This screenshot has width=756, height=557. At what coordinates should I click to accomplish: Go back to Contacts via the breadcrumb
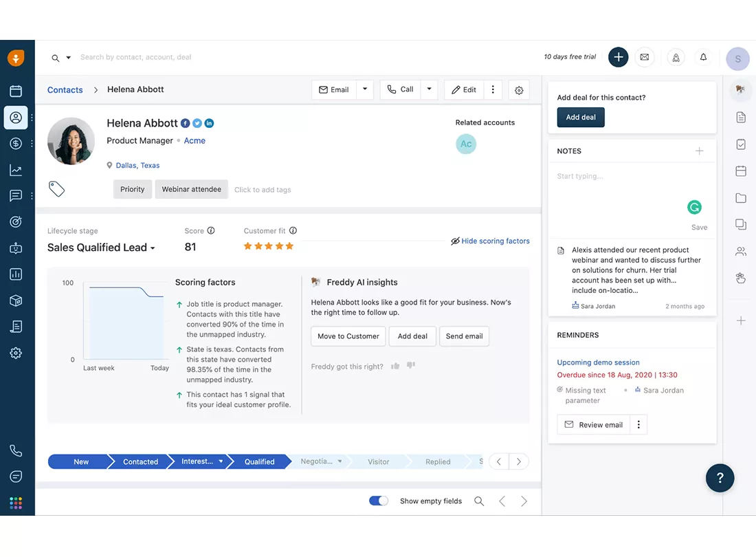click(65, 89)
